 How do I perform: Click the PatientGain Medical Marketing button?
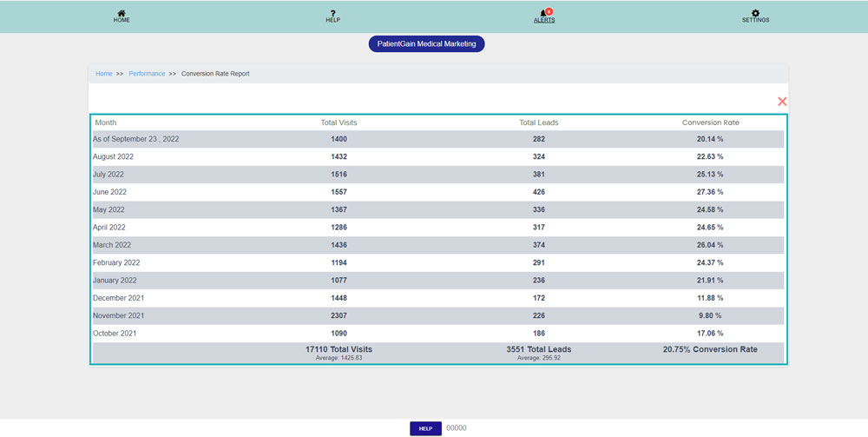[426, 43]
